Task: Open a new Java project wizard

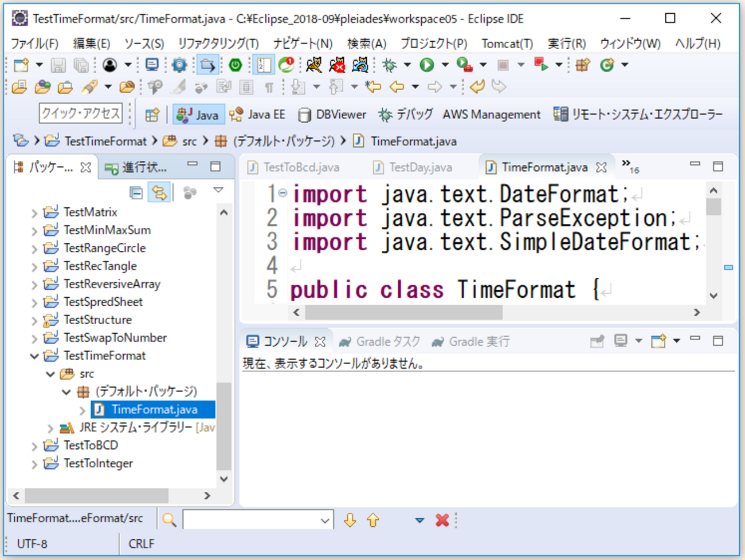Action: pyautogui.click(x=20, y=65)
